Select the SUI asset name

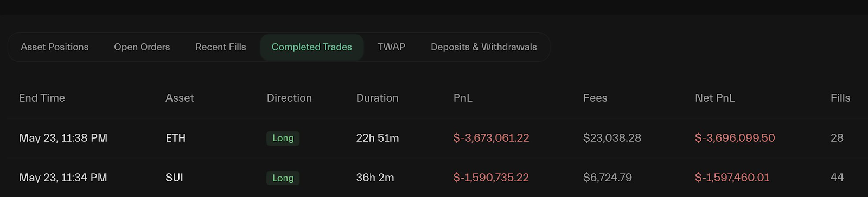click(174, 178)
